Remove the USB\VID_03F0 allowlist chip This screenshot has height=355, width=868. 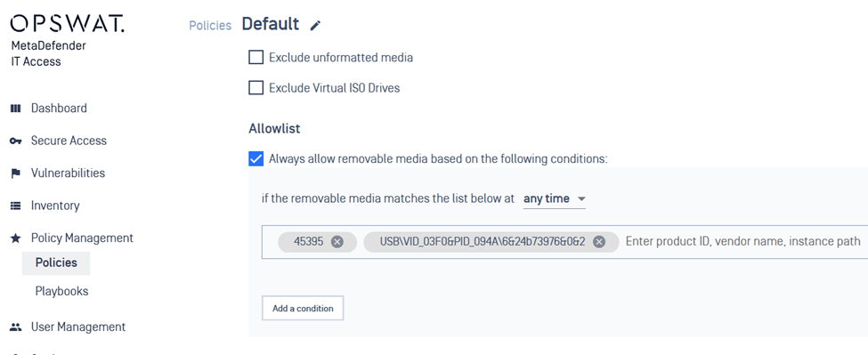598,242
